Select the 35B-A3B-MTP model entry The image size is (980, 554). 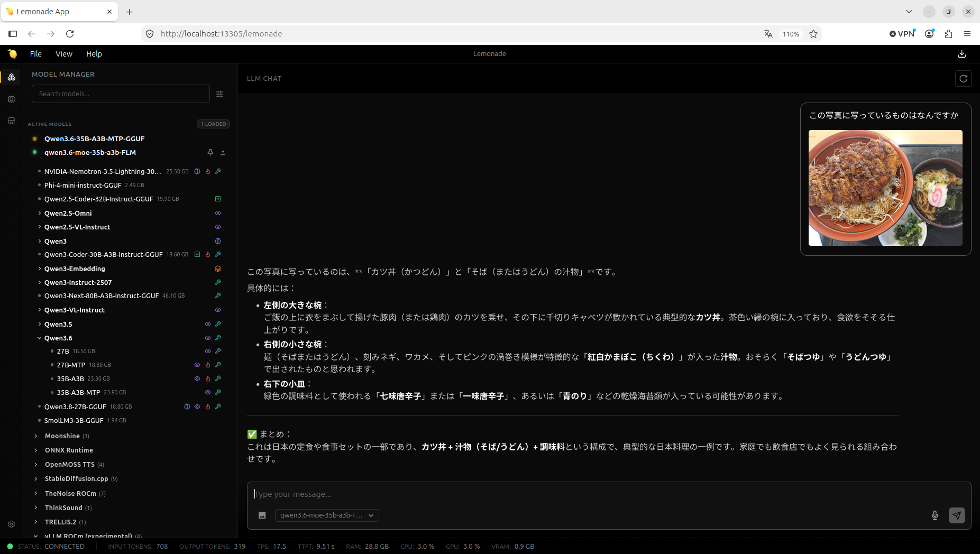(78, 393)
